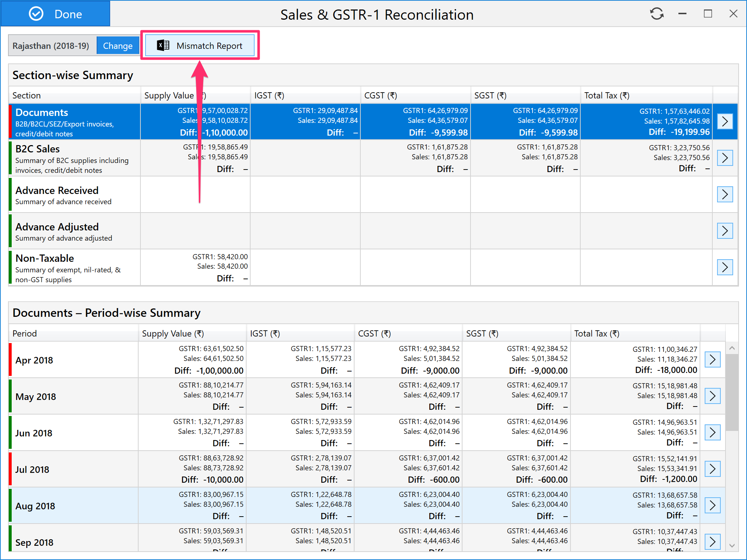Open details arrow for Non-Taxable section

(725, 267)
